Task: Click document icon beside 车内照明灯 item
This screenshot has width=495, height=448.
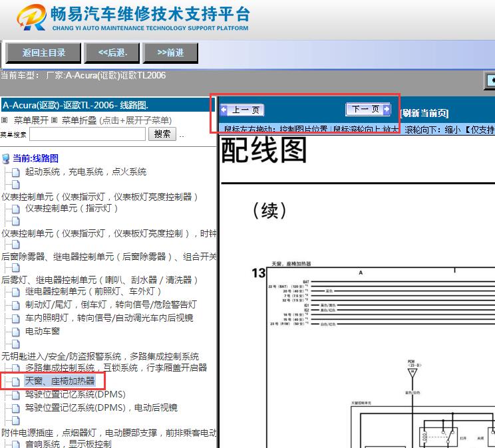Action: (15, 318)
